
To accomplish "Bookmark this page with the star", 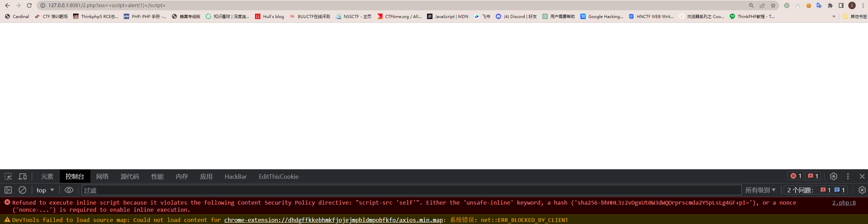I will 773,5.
